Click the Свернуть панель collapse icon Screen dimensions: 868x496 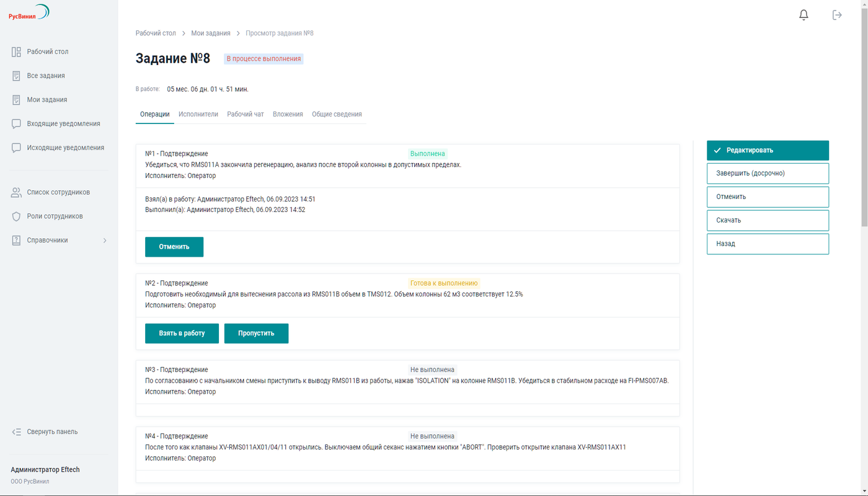click(17, 432)
